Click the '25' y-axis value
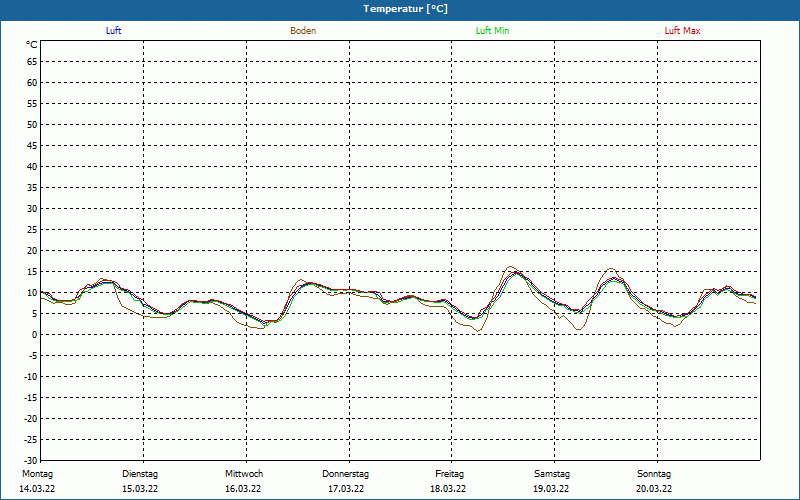 32,230
